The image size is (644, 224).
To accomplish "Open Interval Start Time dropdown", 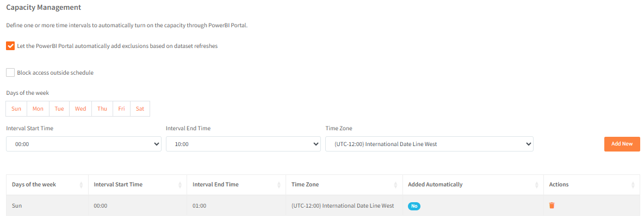I will (x=84, y=144).
